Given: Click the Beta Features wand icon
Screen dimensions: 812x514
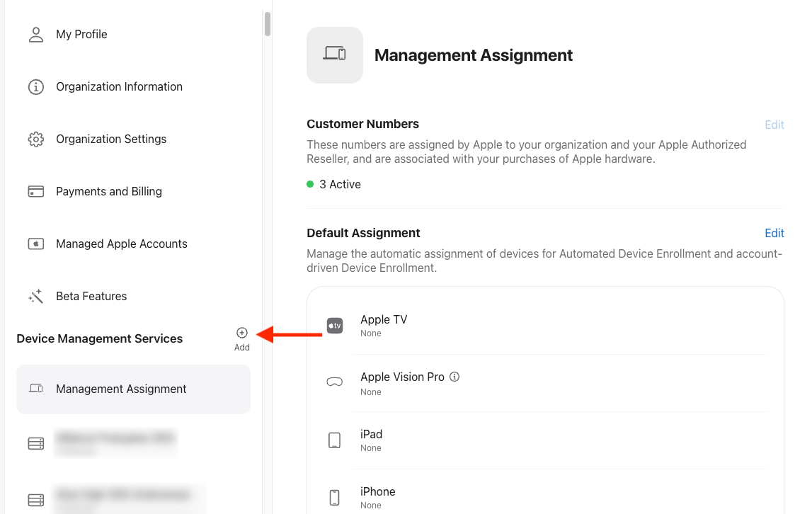Looking at the screenshot, I should pos(35,297).
